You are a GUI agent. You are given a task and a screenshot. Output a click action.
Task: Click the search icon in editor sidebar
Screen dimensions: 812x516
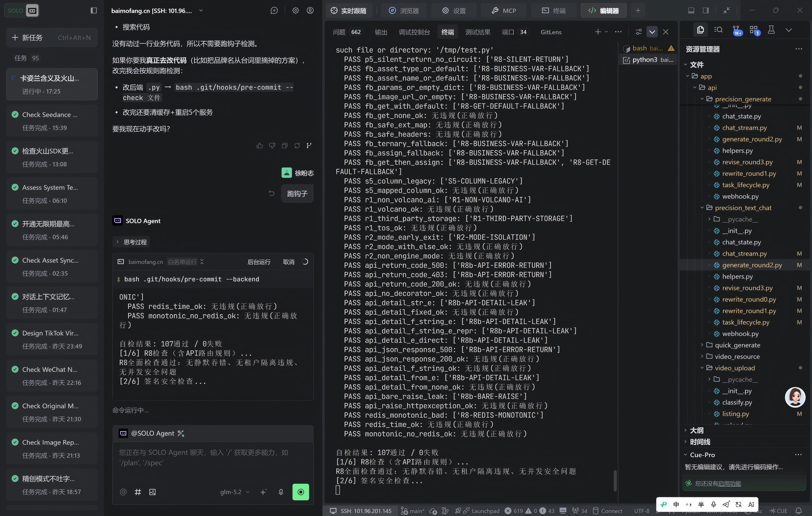coord(718,30)
